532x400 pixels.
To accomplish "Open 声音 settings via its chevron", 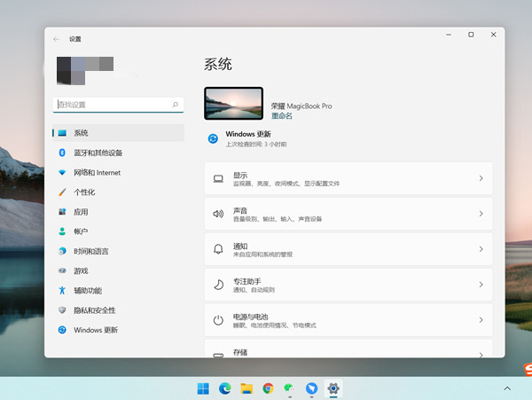I will coord(481,214).
